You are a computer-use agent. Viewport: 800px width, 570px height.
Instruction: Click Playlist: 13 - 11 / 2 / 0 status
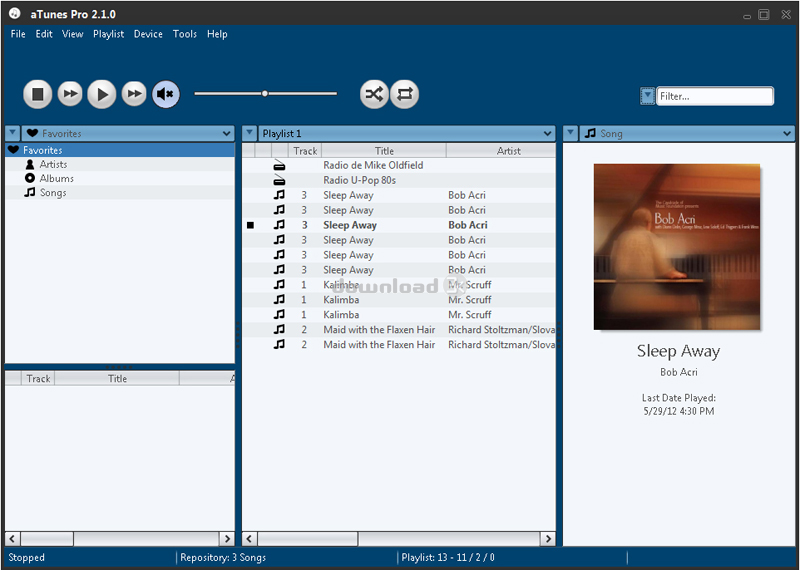click(x=448, y=557)
